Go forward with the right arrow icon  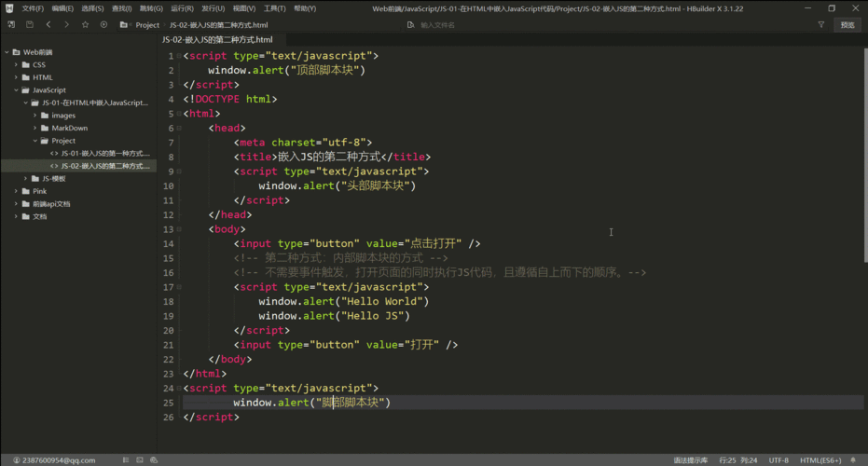pos(66,24)
